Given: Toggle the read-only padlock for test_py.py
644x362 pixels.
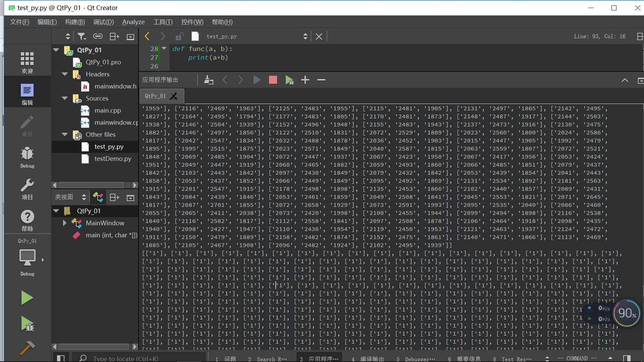Looking at the screenshot, I should coord(179,36).
